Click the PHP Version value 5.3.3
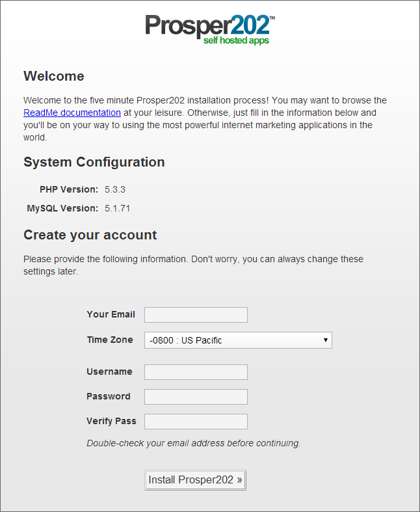The image size is (420, 512). click(115, 189)
